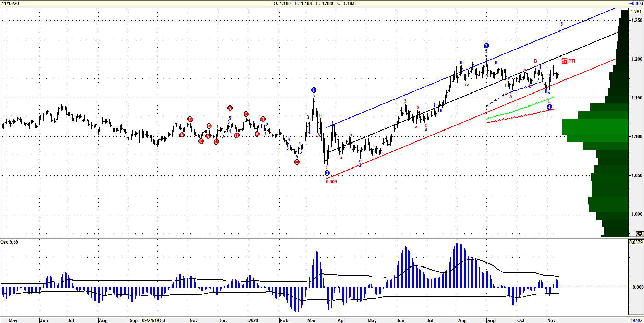Viewport: 644px width, 323px height.
Task: Click the 09/24/19 date marker on time axis
Action: 150,320
